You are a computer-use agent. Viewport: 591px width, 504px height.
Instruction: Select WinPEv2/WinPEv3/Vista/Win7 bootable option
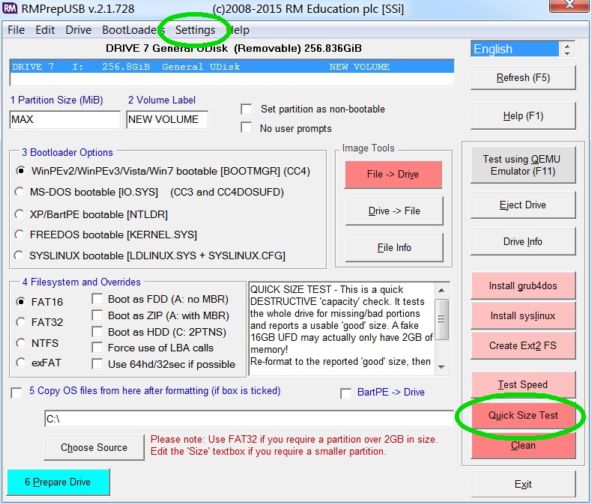point(20,171)
